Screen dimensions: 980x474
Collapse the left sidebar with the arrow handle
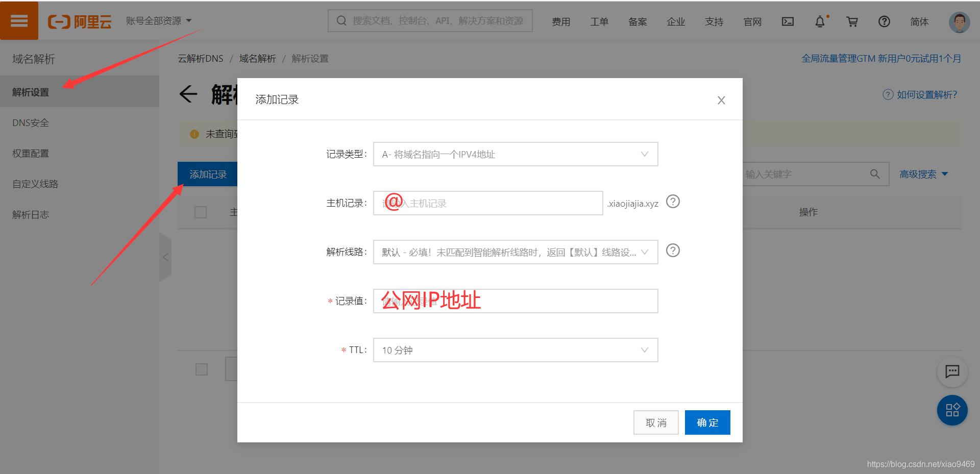[165, 257]
